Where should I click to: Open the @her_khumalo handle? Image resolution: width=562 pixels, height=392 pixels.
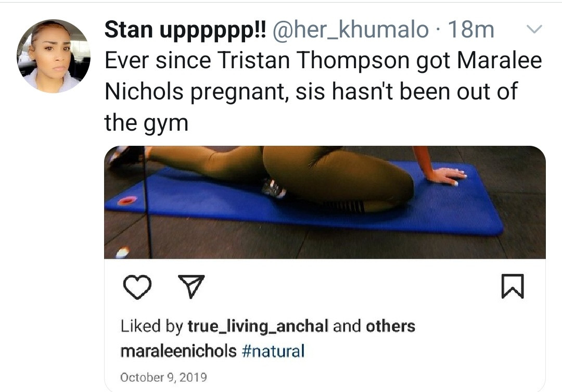(351, 30)
